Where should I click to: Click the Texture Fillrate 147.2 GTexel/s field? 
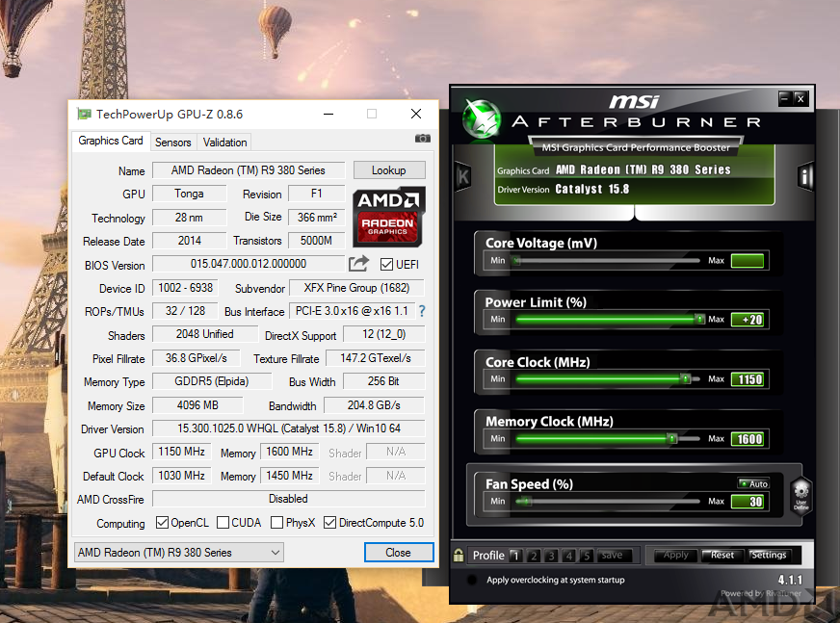pyautogui.click(x=376, y=358)
